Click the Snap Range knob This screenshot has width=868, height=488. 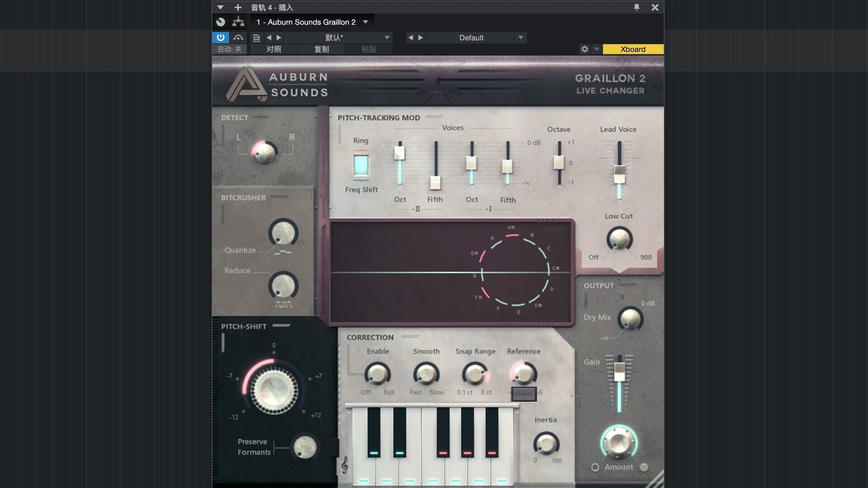tap(475, 374)
